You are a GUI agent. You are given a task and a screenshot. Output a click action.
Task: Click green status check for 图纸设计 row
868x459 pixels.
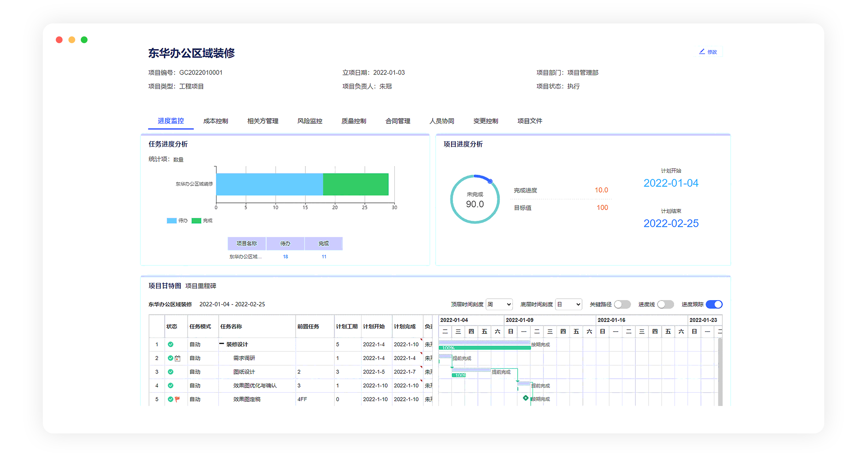(170, 372)
